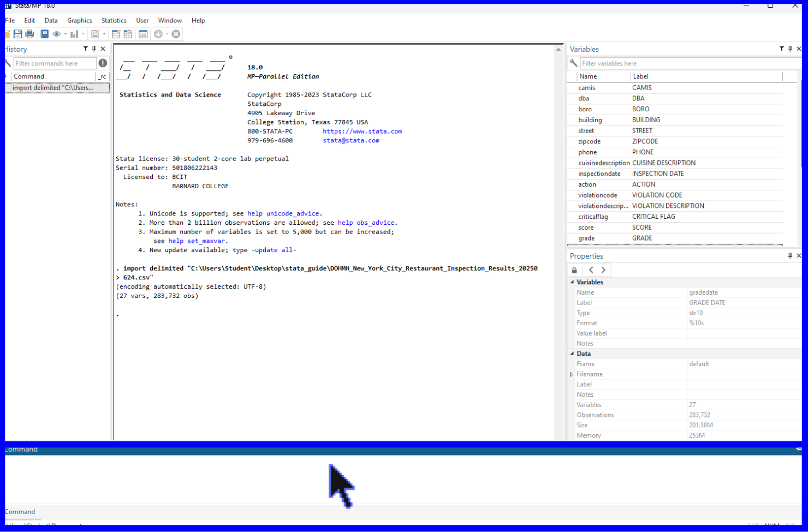The height and width of the screenshot is (532, 808).
Task: Click the Save icon in the toolbar
Action: click(x=18, y=34)
